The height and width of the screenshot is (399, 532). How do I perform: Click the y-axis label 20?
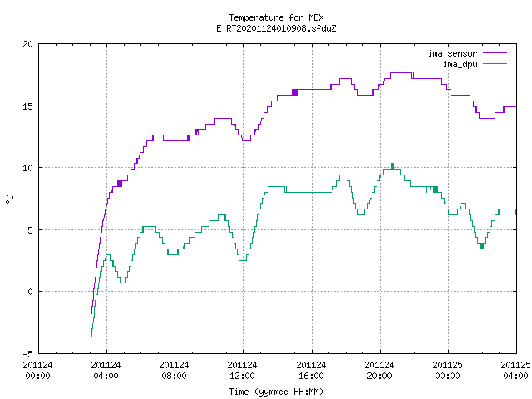click(x=27, y=44)
